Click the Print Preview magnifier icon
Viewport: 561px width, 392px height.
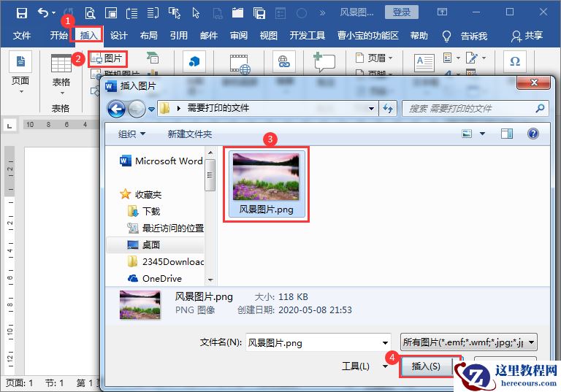click(90, 13)
